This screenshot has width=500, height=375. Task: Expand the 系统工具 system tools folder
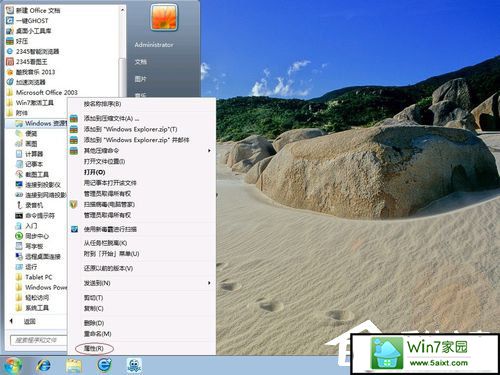[32, 308]
